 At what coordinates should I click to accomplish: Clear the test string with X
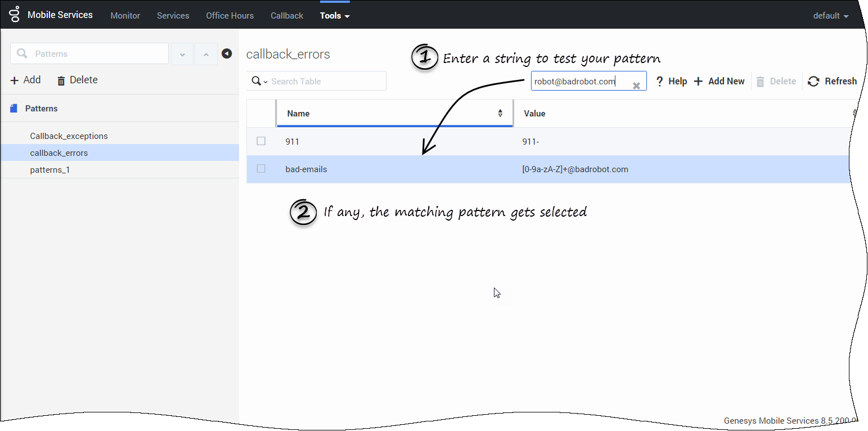point(636,86)
